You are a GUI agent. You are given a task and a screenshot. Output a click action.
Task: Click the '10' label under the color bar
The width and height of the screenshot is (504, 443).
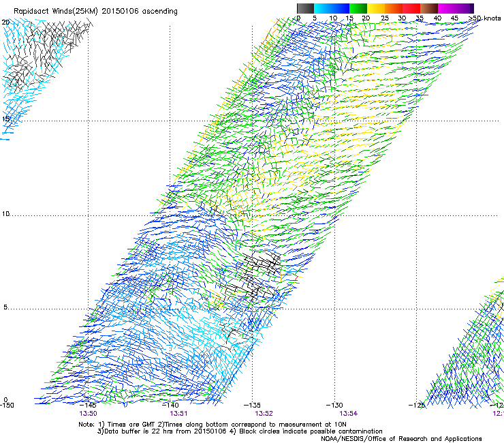click(333, 18)
